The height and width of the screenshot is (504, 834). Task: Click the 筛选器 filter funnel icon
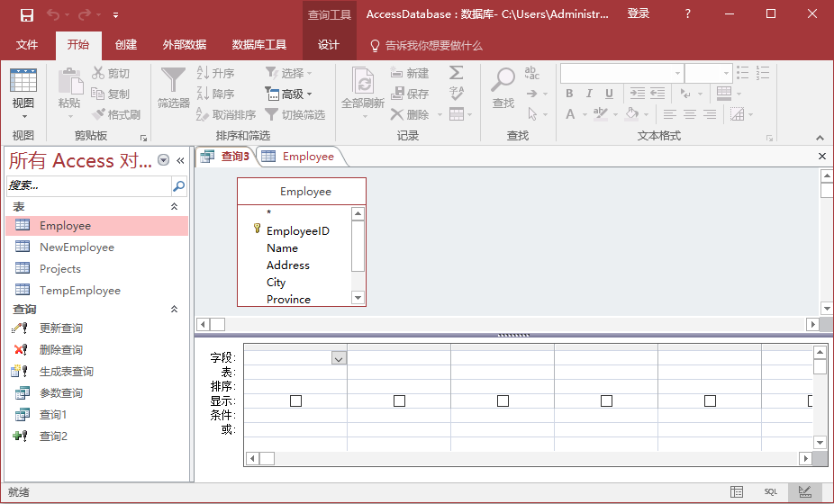point(173,81)
